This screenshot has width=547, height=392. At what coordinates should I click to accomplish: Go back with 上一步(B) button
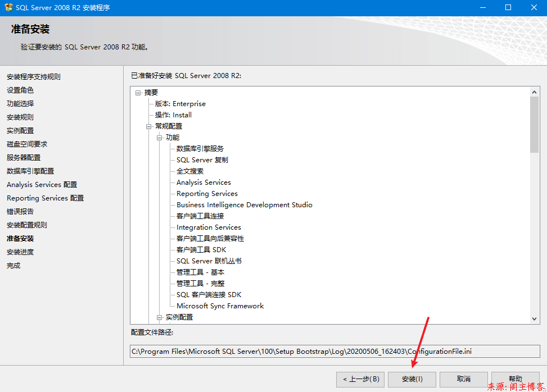[360, 379]
